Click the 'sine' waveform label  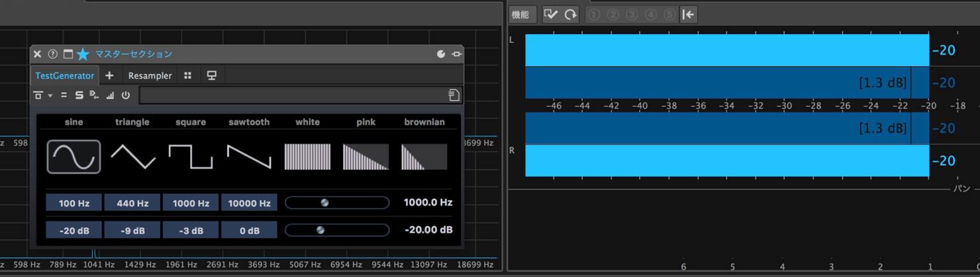[x=73, y=122]
